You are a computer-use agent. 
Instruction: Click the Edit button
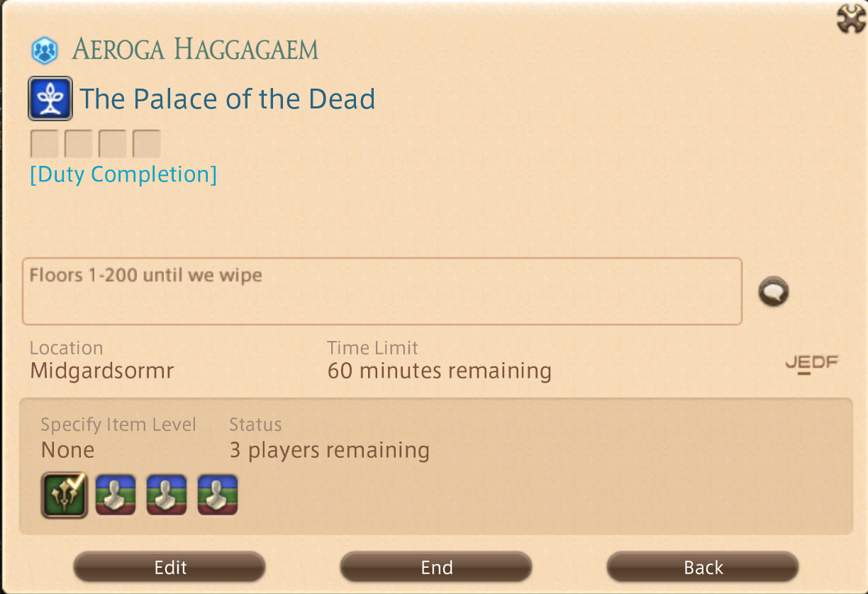coord(170,567)
